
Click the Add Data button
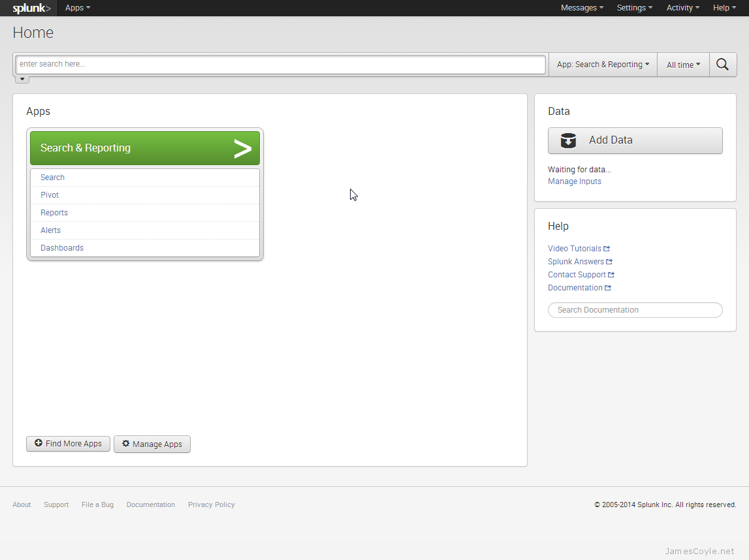[x=635, y=140]
